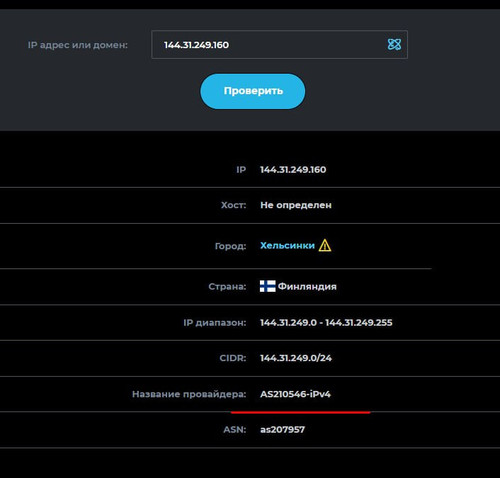Click the host value Не определен
This screenshot has width=500, height=478.
click(296, 205)
